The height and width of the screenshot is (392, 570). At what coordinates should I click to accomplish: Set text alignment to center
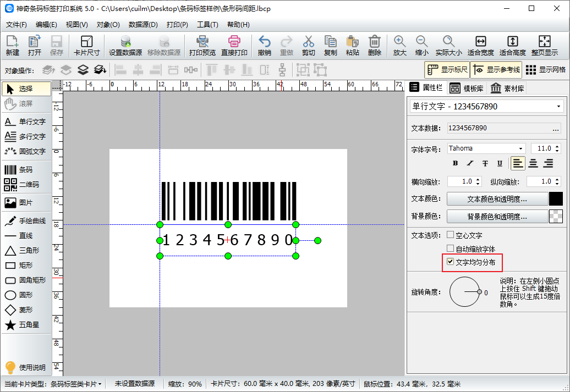tap(533, 163)
